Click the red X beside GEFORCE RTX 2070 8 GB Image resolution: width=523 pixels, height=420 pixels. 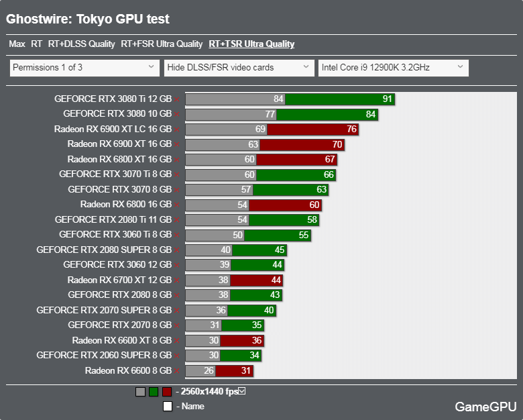(177, 325)
